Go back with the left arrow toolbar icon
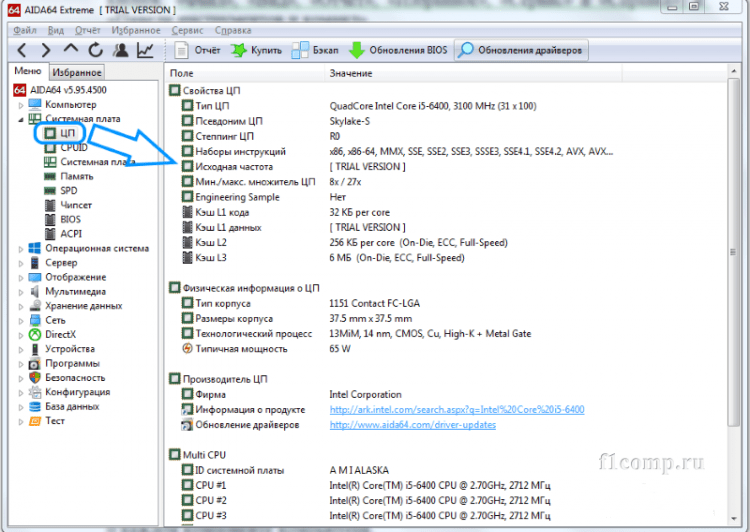This screenshot has width=750, height=532. pos(22,50)
